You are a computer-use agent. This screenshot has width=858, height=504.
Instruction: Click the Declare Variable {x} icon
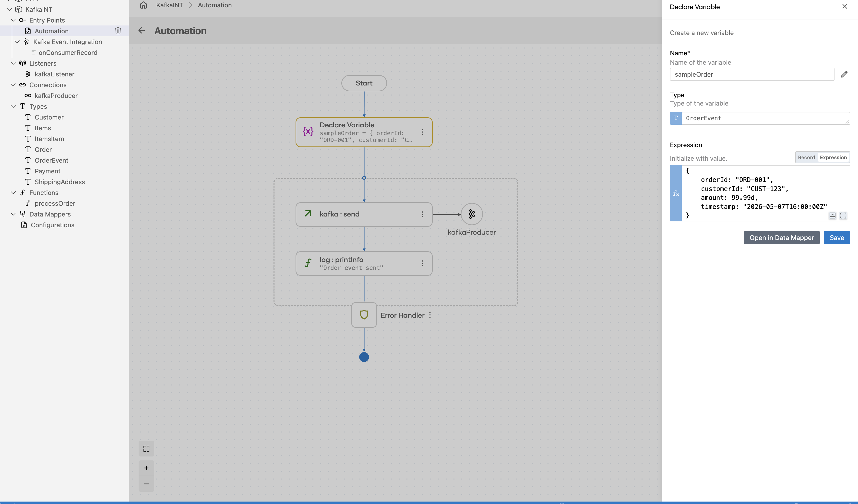[308, 132]
